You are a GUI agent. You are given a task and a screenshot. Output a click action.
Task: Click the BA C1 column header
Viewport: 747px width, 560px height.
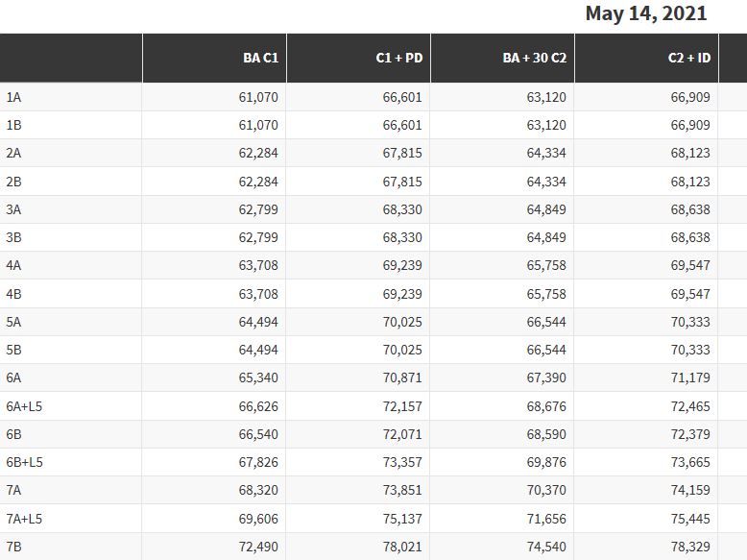[x=260, y=58]
